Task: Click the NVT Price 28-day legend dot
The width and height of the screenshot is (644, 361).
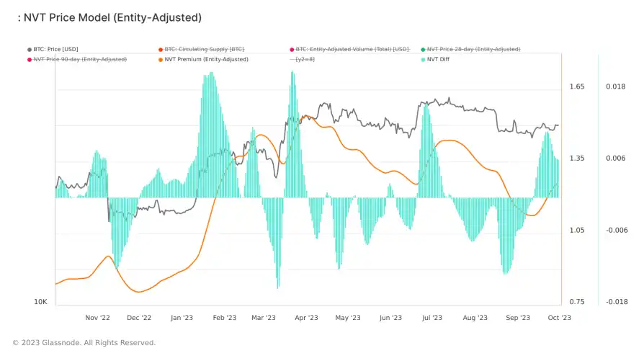Action: point(423,49)
